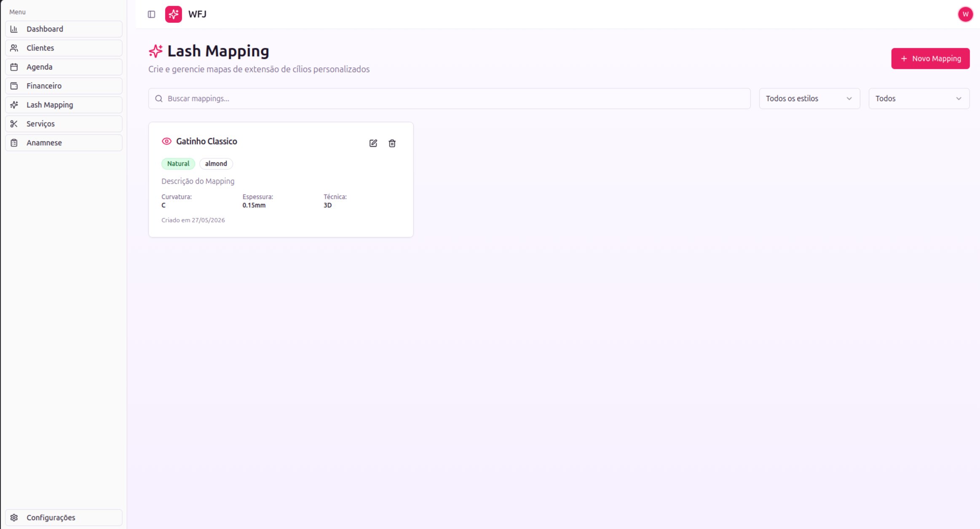Click the Dashboard bar chart icon
980x529 pixels.
pyautogui.click(x=14, y=29)
